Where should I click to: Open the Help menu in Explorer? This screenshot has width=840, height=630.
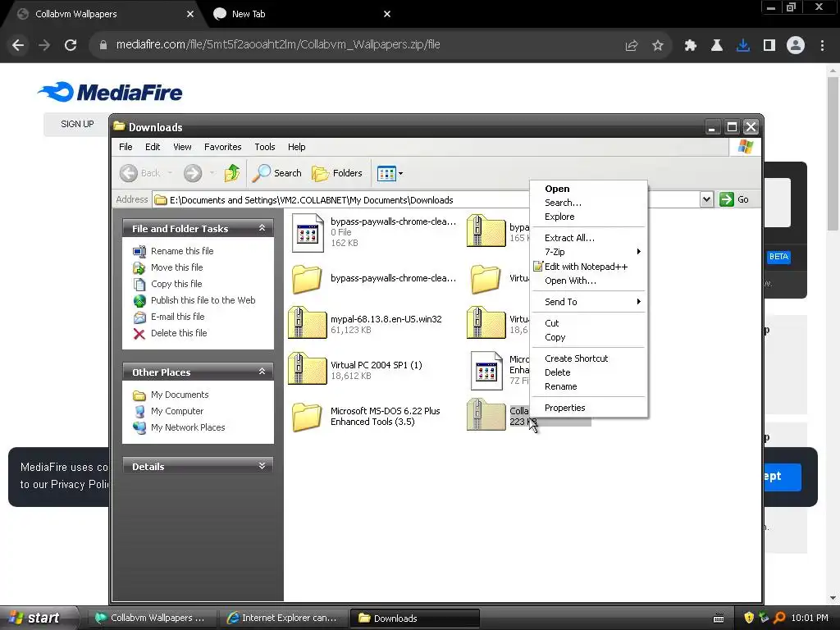(x=296, y=147)
